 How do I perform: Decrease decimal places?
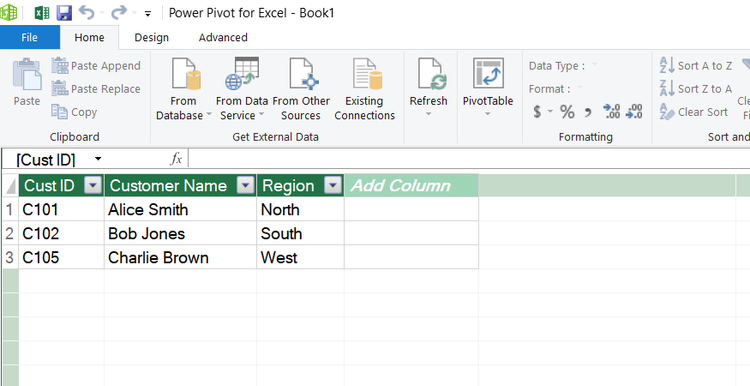pyautogui.click(x=634, y=112)
